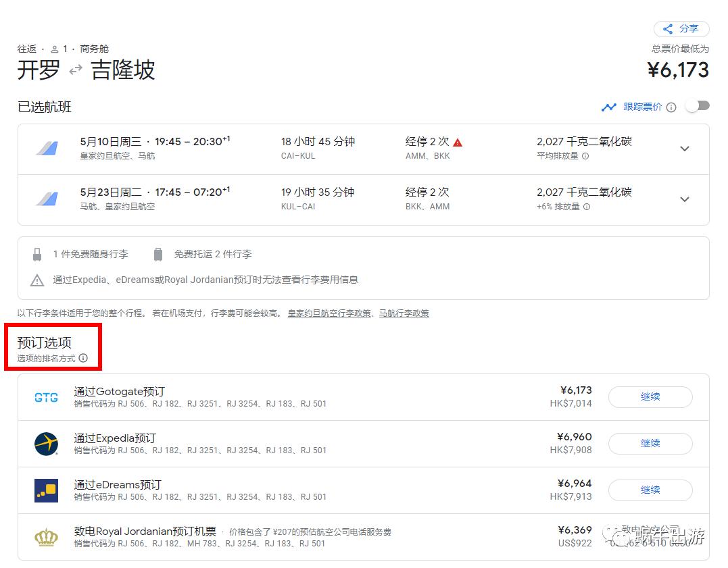
Task: Click the Expedia logo icon
Action: [x=45, y=444]
